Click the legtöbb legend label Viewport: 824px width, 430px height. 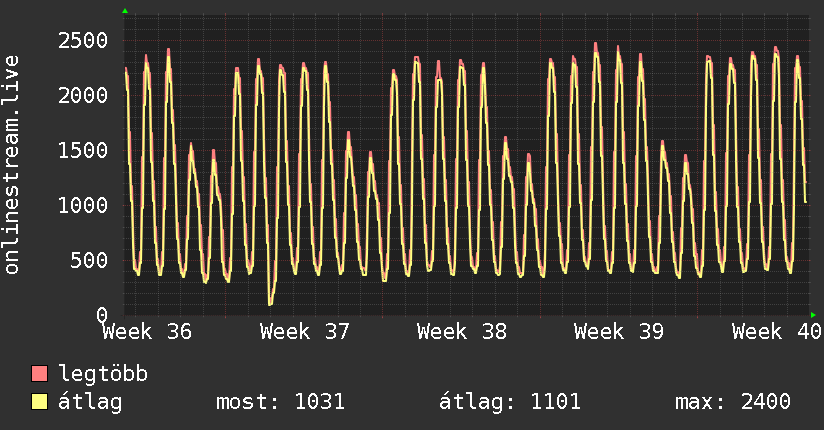coord(103,374)
